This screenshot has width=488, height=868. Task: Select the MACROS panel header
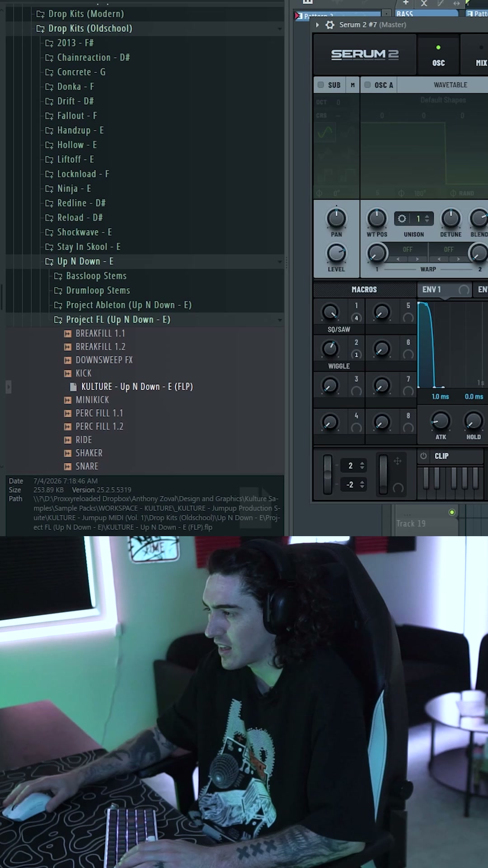(x=364, y=290)
